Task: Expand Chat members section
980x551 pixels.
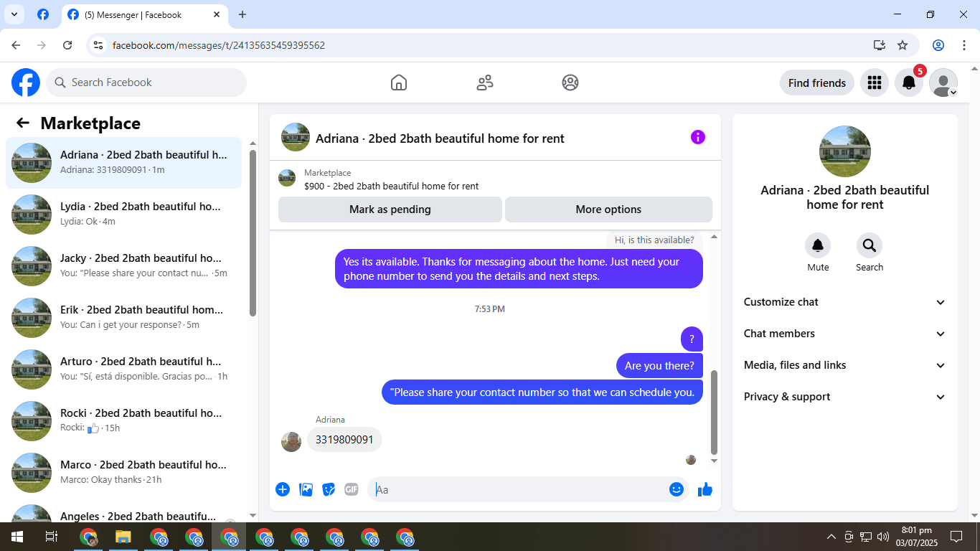Action: 845,334
